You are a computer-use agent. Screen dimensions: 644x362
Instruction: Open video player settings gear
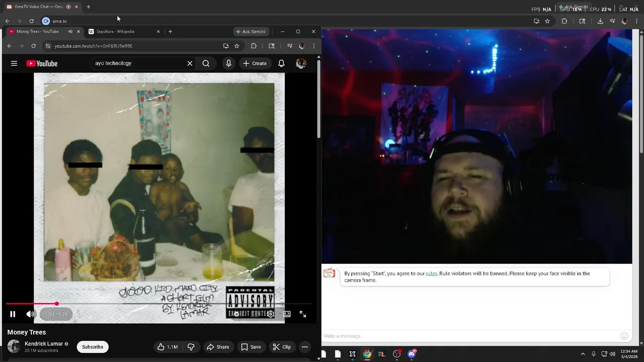click(x=270, y=314)
